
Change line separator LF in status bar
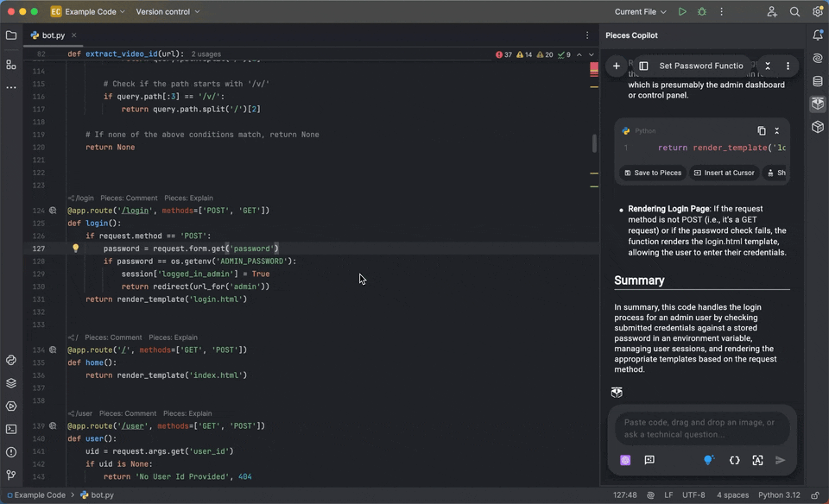[x=668, y=495]
